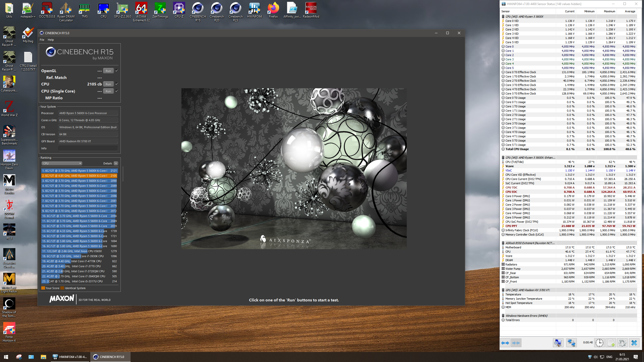The height and width of the screenshot is (362, 644).
Task: Open HWiNFO sensor settings gear icon
Action: 622,343
